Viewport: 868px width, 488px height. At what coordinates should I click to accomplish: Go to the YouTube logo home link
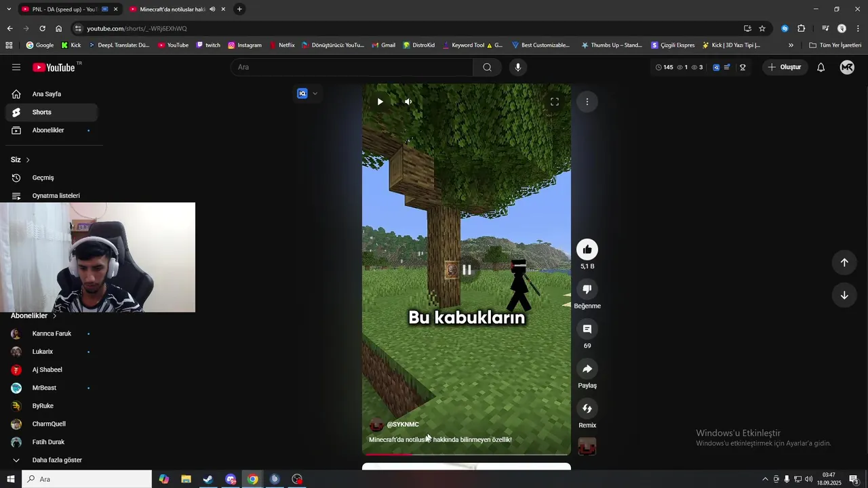click(x=54, y=67)
